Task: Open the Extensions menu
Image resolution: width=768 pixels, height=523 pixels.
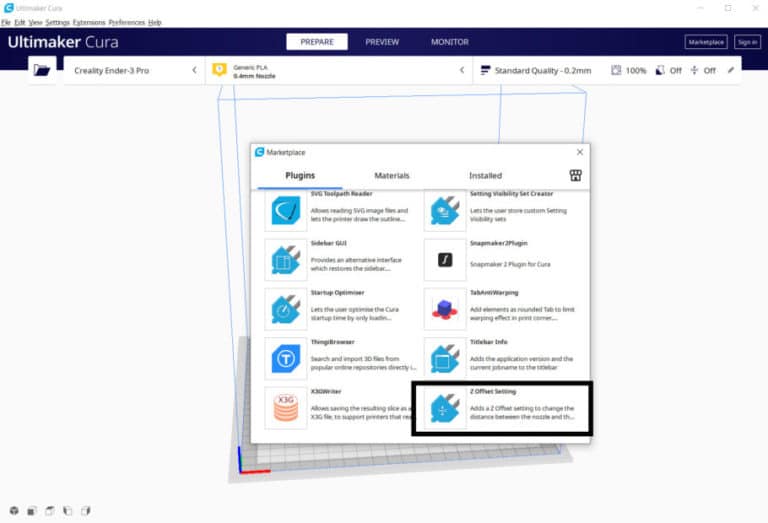Action: click(88, 22)
